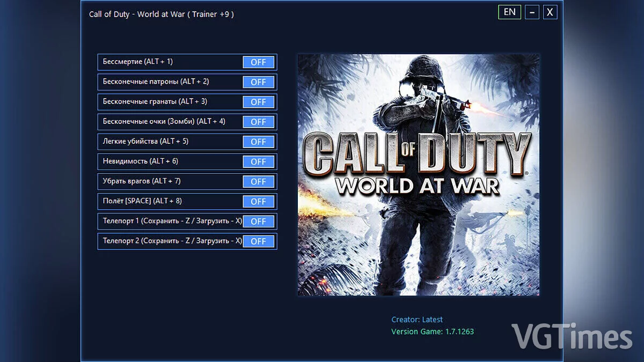Click Бесконечные гранаты (ALT + 3) label

[x=155, y=101]
